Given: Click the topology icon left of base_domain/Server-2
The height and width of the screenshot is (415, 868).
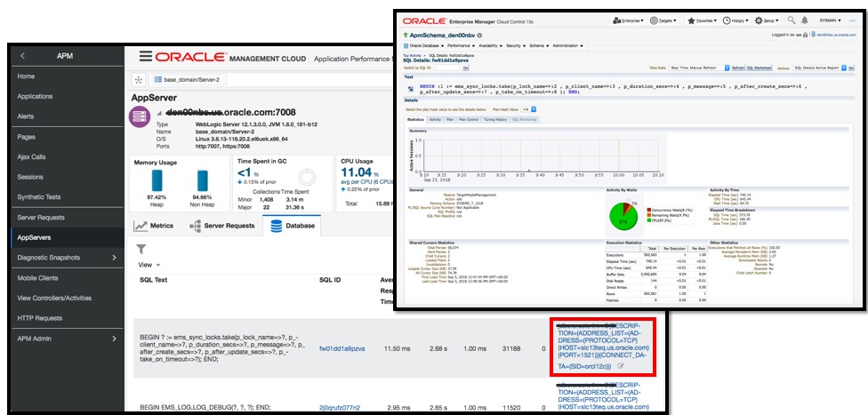Looking at the screenshot, I should 139,80.
